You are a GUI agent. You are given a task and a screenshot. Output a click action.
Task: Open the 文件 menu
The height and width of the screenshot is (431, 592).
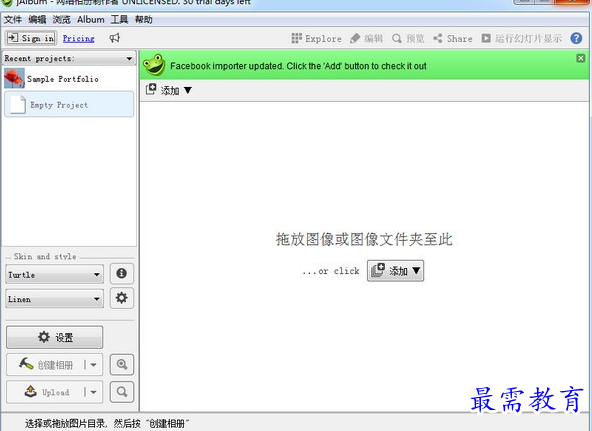pos(13,19)
